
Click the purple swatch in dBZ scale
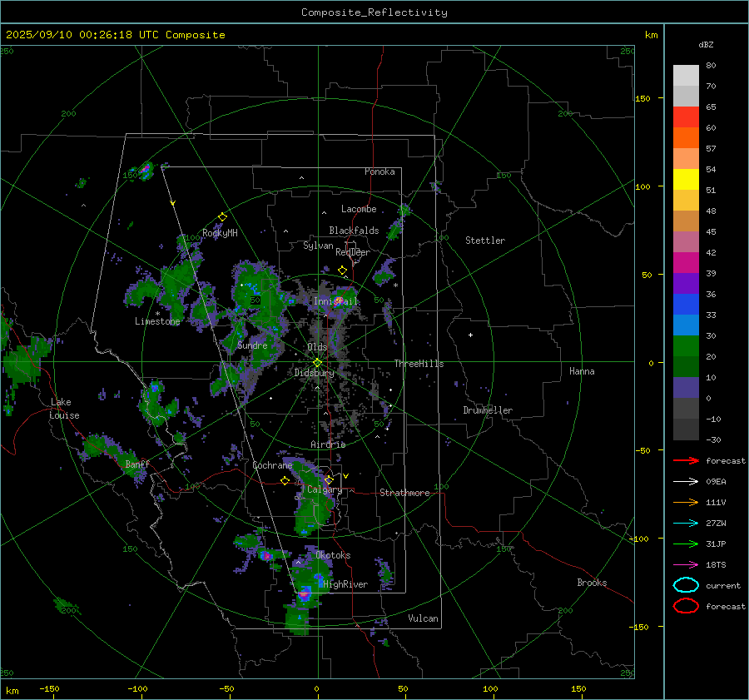686,283
